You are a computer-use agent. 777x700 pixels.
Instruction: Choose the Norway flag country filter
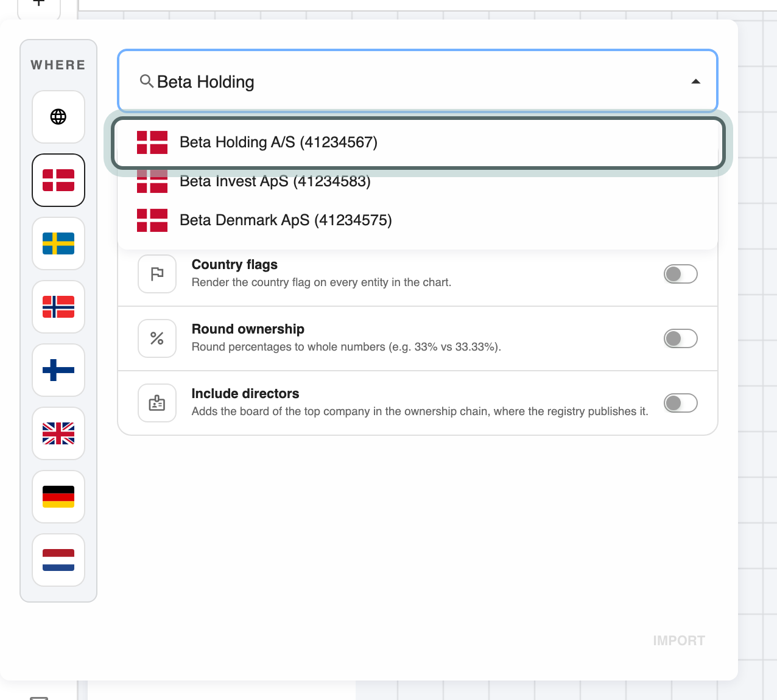(58, 307)
